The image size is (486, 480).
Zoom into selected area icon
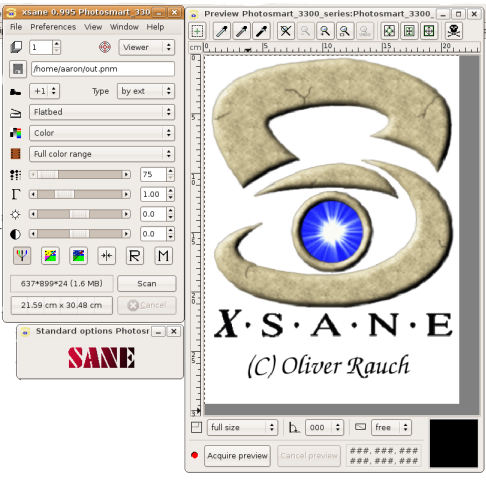click(x=345, y=31)
